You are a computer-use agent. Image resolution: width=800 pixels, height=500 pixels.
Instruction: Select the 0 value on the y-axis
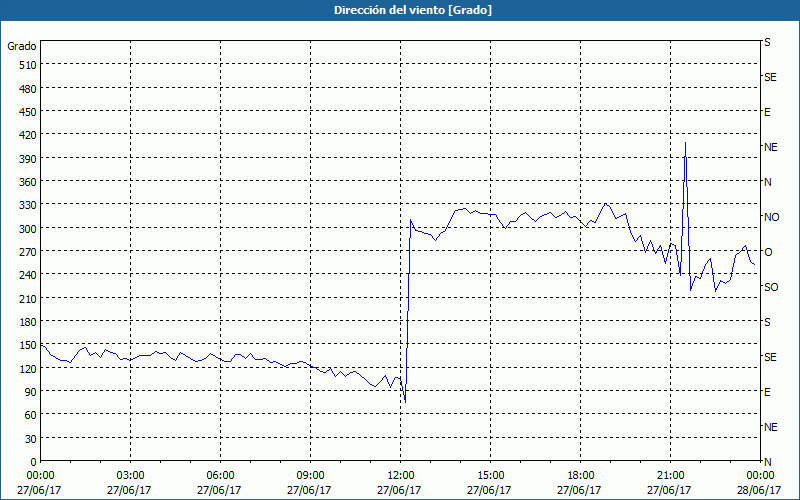[34, 462]
